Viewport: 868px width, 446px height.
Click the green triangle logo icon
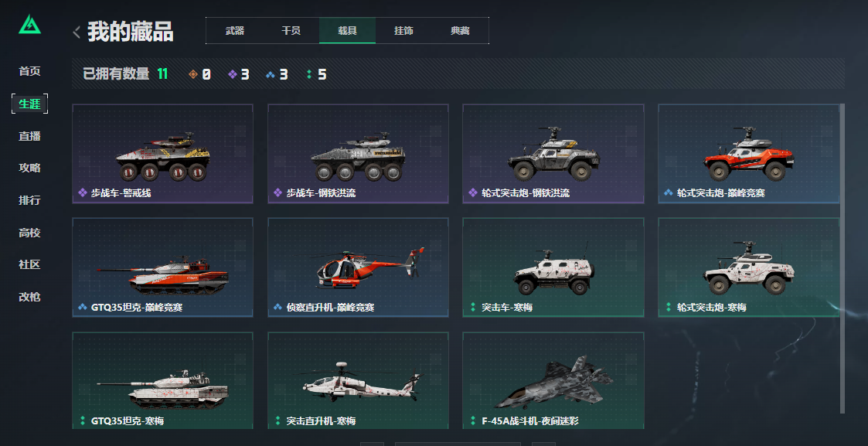point(29,24)
